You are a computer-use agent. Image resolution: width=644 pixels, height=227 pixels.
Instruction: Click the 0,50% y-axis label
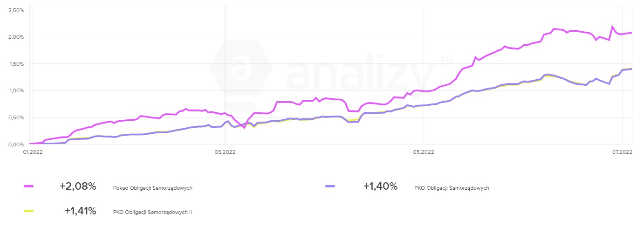(16, 117)
